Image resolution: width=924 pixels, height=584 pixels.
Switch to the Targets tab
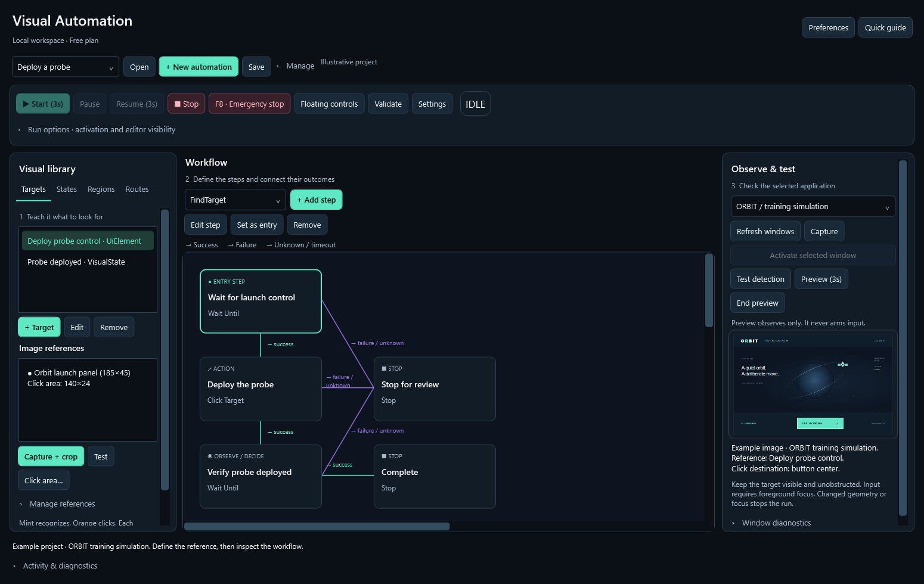click(33, 190)
